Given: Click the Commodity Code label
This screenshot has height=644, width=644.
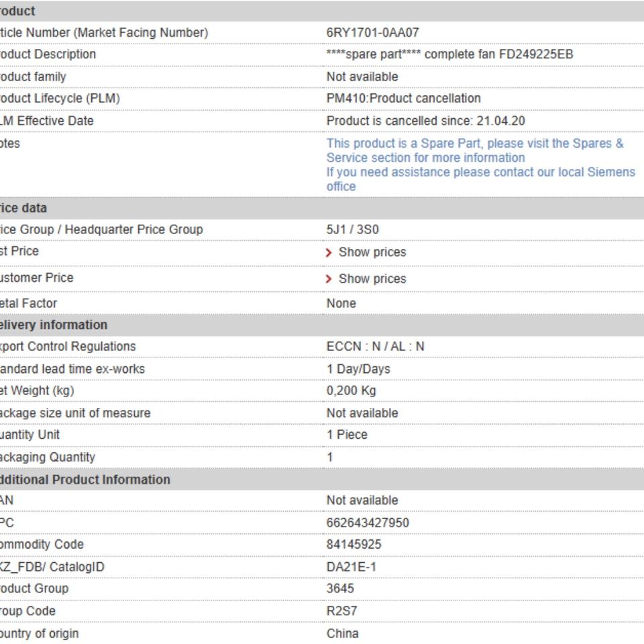Looking at the screenshot, I should click(x=42, y=545).
